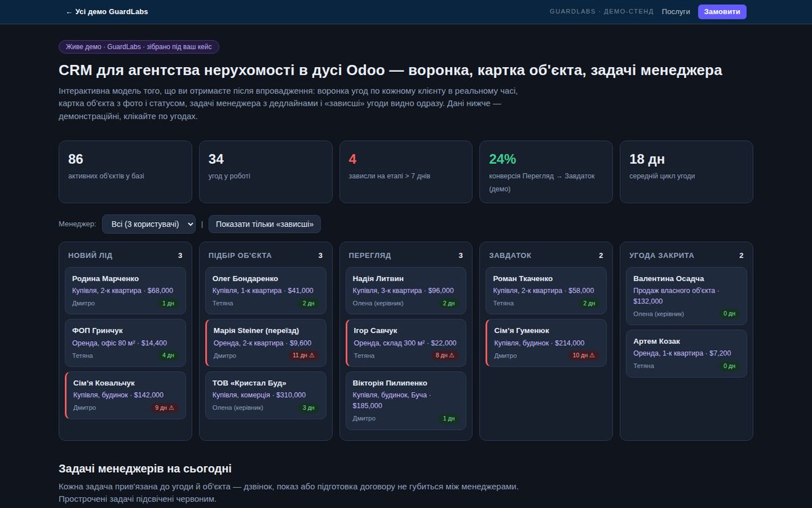This screenshot has height=508, width=812.
Task: Toggle Показати тільки «зависші» filter
Action: pyautogui.click(x=265, y=224)
